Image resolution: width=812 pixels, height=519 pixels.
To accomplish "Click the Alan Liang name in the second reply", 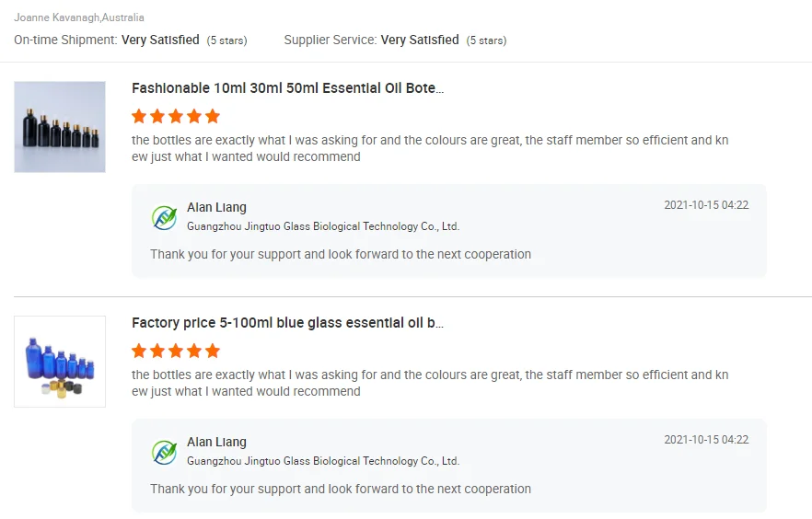I will point(216,443).
